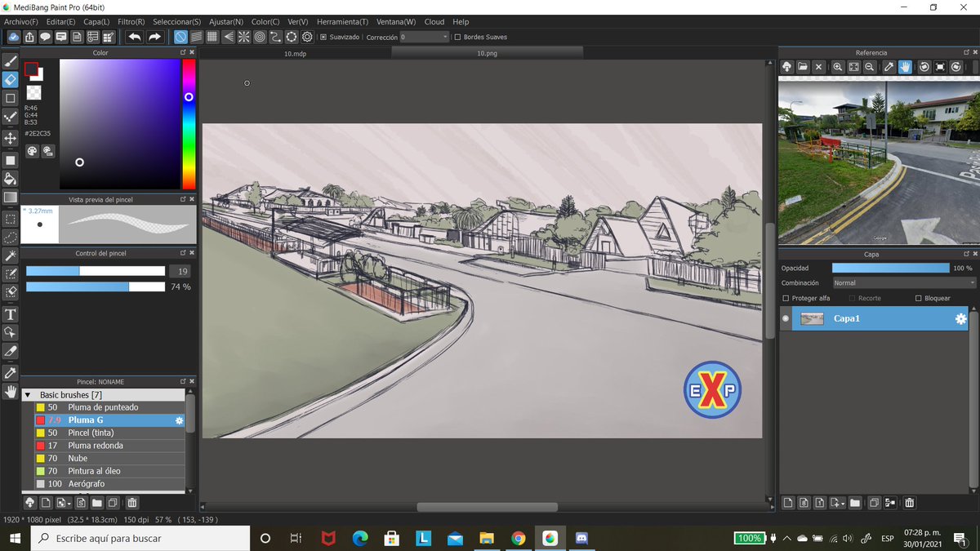Click the rainbow hue bar
The height and width of the screenshot is (551, 980).
click(189, 124)
